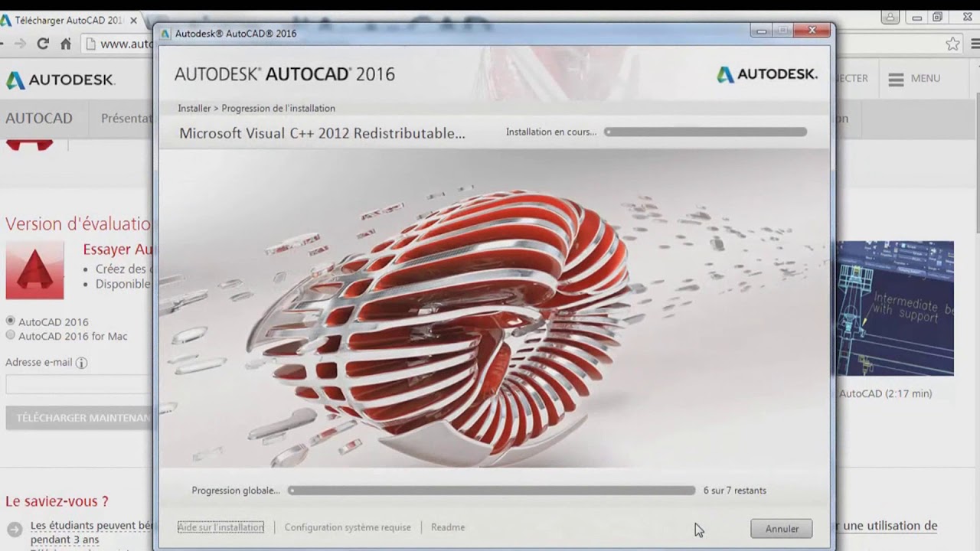Open Configuration système requise link
Screen dimensions: 980x551
[348, 527]
